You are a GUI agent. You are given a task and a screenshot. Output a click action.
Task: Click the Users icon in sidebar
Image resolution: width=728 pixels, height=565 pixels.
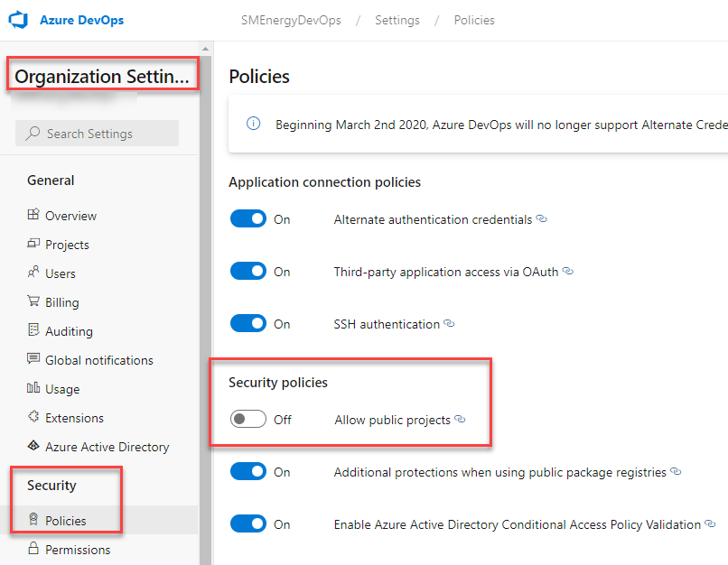pyautogui.click(x=33, y=272)
